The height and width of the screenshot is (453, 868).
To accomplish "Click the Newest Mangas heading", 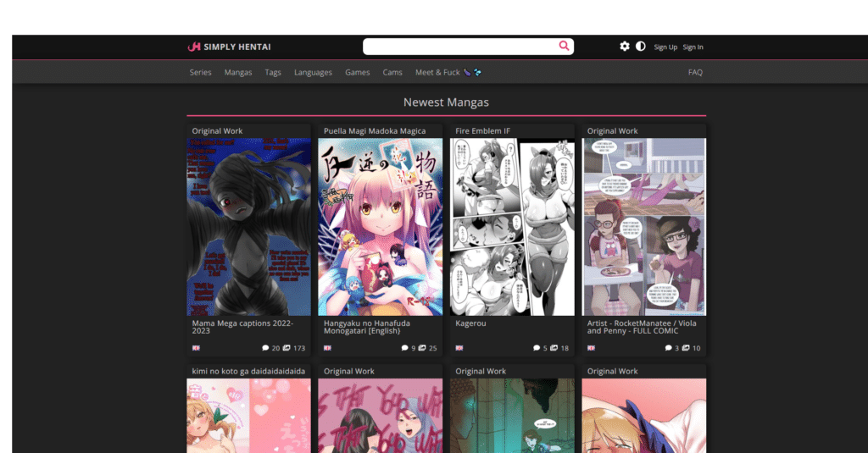I will [x=446, y=102].
